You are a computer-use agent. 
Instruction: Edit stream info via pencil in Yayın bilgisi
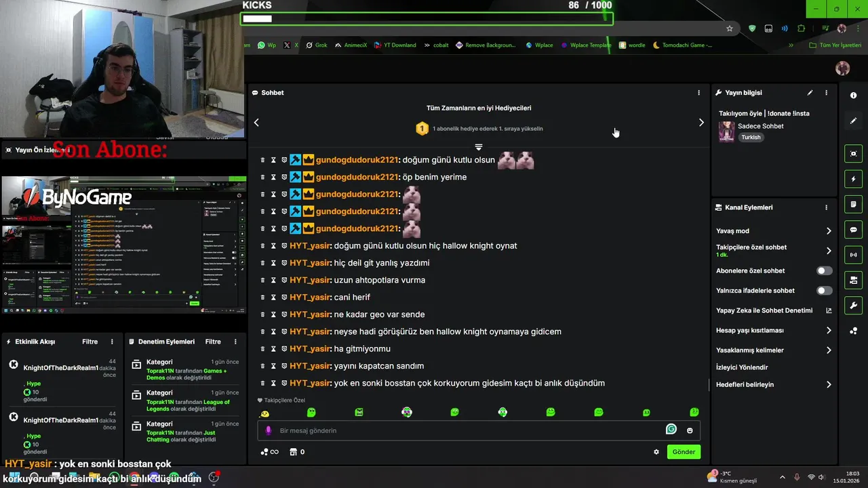tap(810, 93)
